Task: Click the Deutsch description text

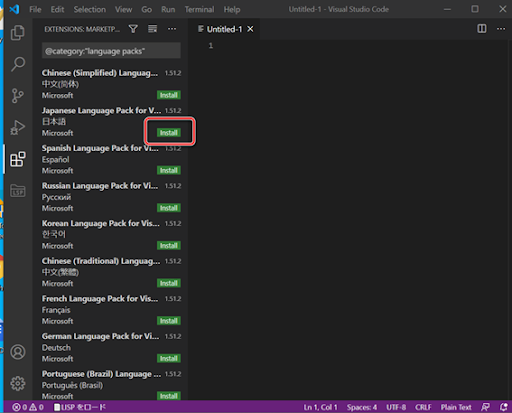Action: tap(56, 347)
